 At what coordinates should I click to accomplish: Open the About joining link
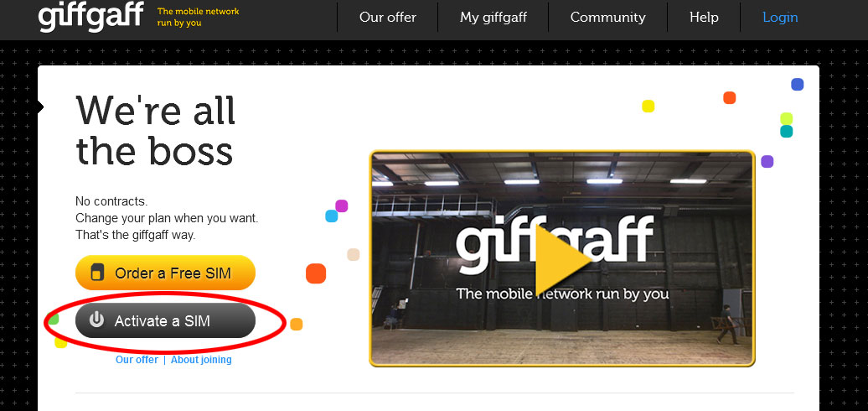pyautogui.click(x=201, y=360)
